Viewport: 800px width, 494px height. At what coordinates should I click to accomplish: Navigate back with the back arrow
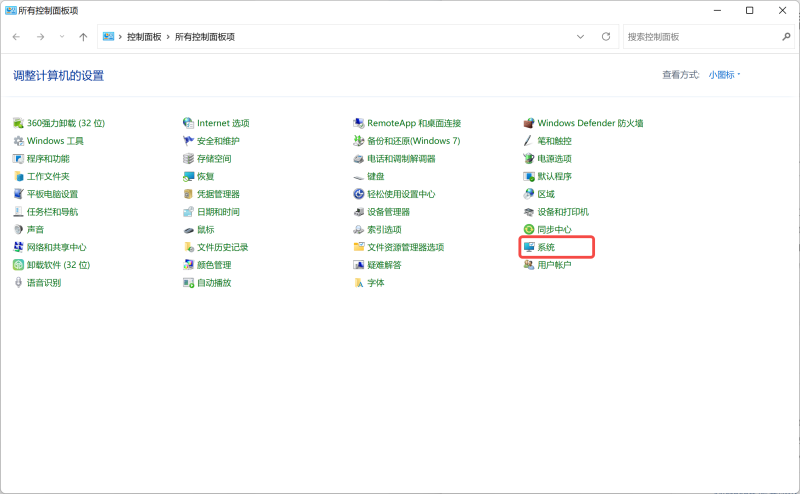[16, 37]
